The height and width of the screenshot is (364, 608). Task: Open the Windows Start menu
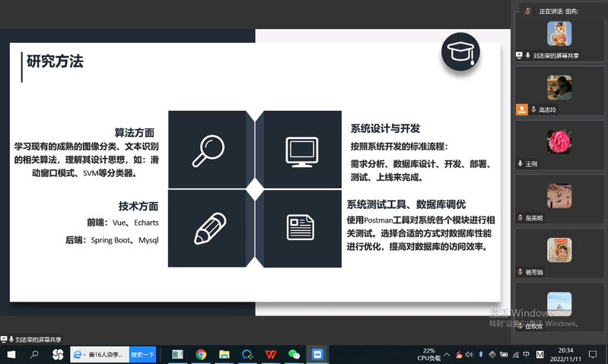click(11, 354)
